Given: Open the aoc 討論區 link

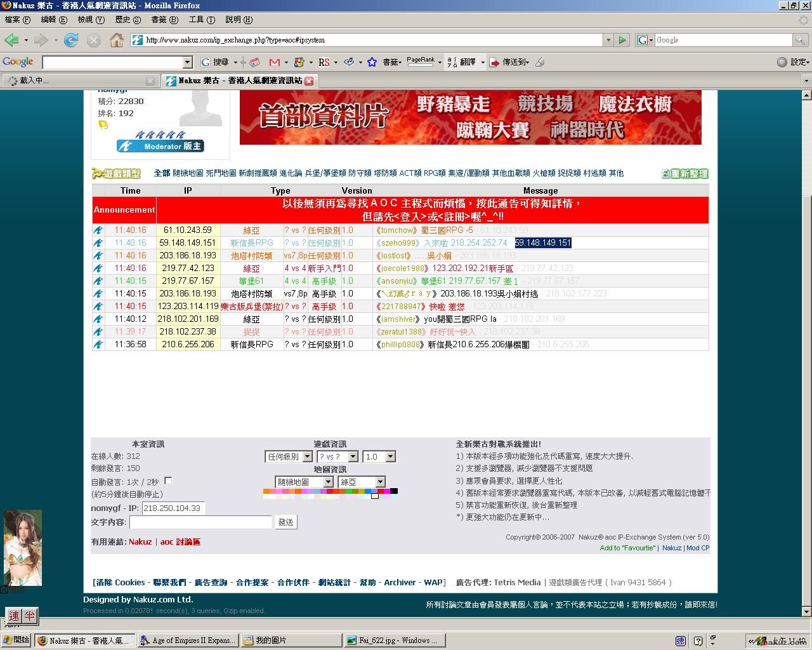Looking at the screenshot, I should pyautogui.click(x=180, y=542).
